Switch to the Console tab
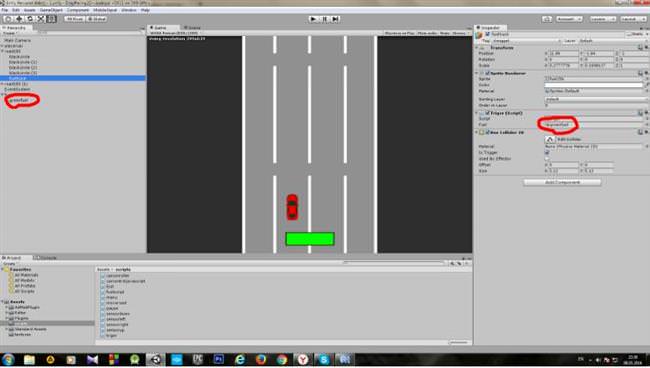The width and height of the screenshot is (650, 368). 46,258
